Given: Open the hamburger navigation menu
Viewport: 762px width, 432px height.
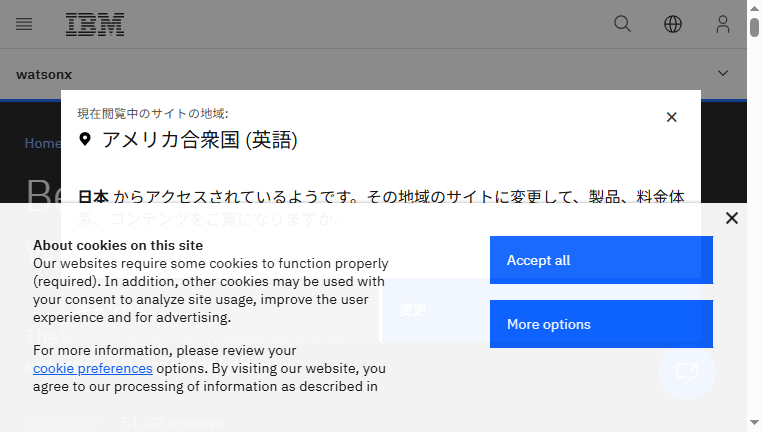Looking at the screenshot, I should [x=24, y=24].
